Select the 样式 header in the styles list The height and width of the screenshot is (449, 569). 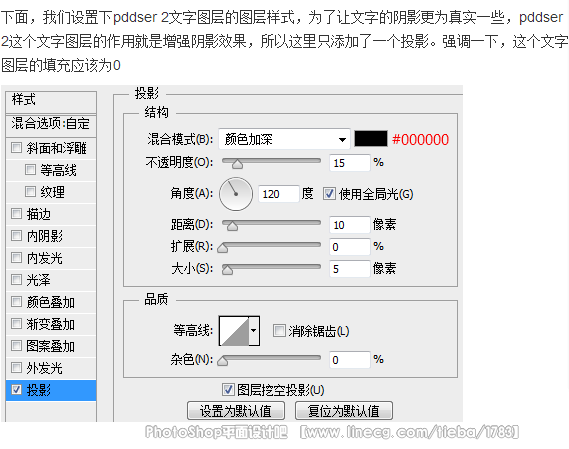pyautogui.click(x=51, y=102)
